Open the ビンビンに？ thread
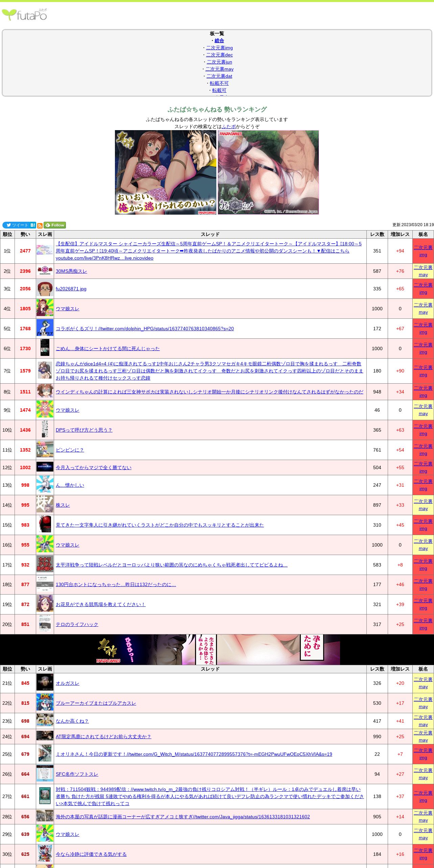434x868 pixels. point(70,450)
